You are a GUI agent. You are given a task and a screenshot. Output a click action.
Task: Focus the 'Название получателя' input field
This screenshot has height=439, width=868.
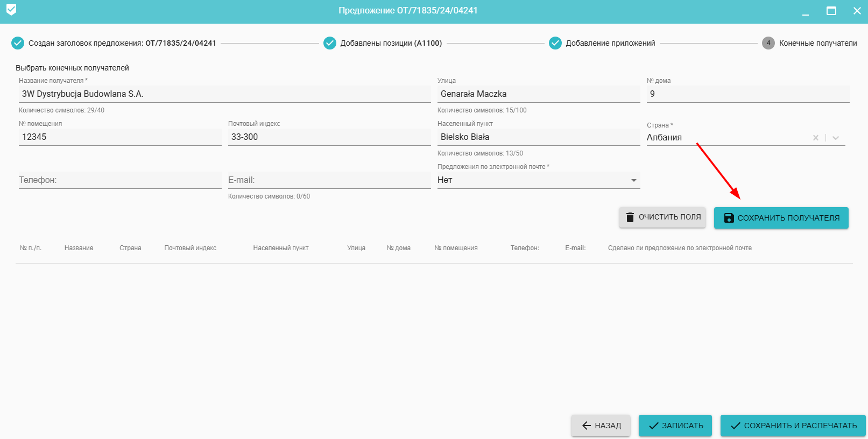[224, 94]
